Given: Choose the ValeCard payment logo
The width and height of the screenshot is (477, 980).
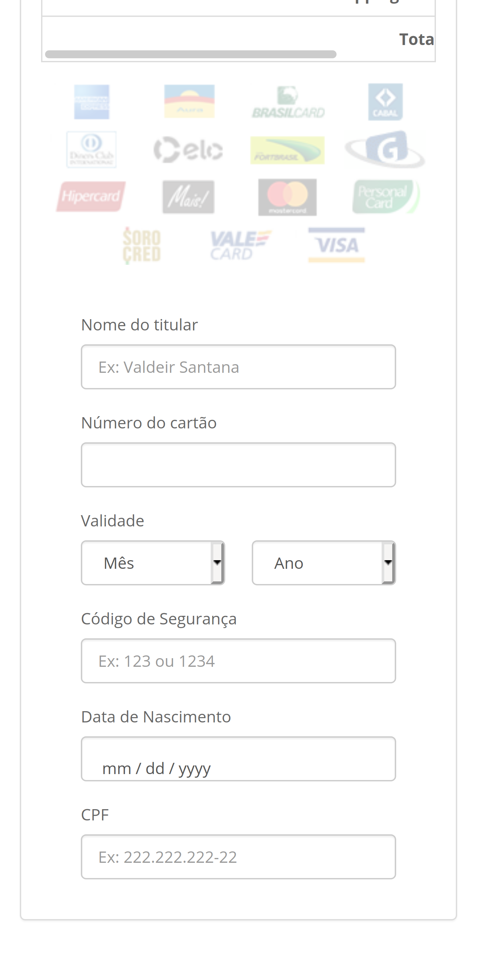Looking at the screenshot, I should pos(240,245).
